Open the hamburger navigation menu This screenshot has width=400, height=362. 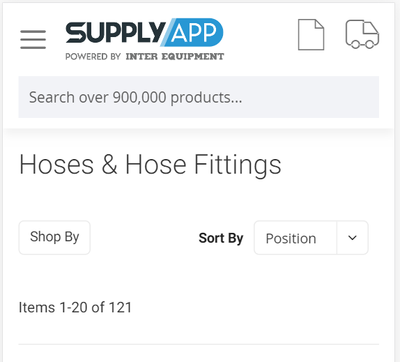click(33, 39)
